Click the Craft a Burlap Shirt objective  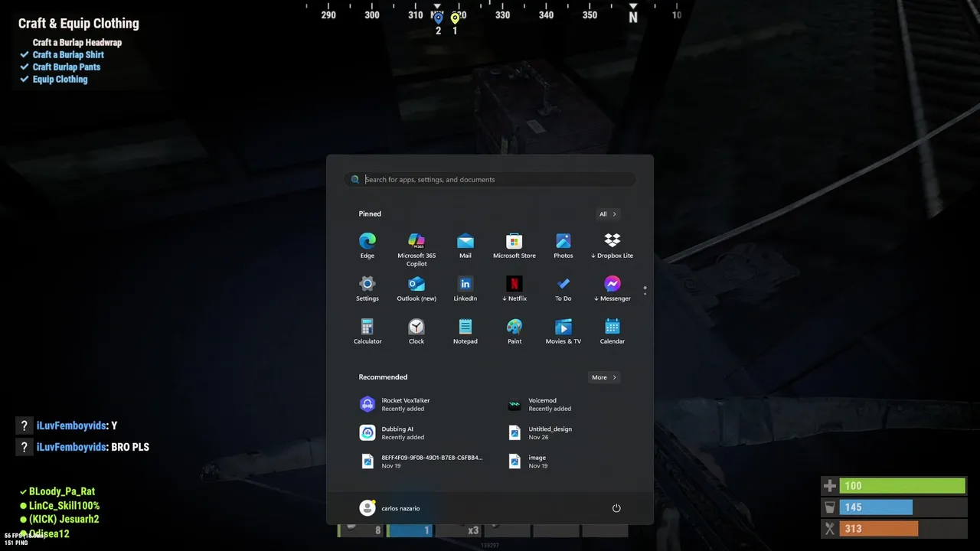tap(68, 55)
